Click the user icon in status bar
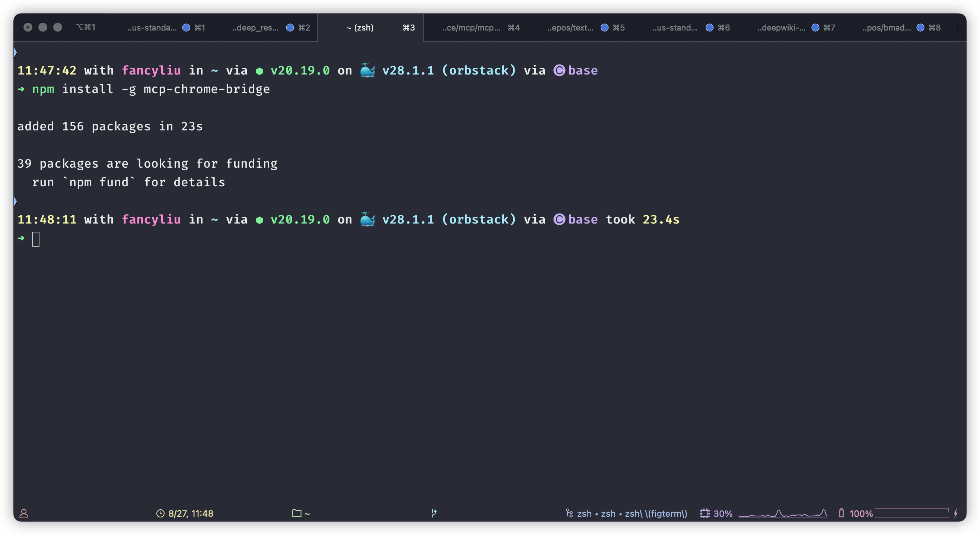The height and width of the screenshot is (535, 980). click(23, 513)
